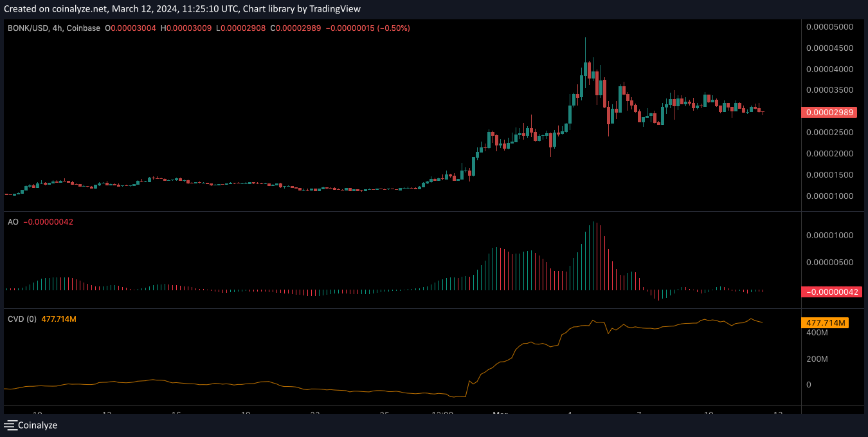Click the high price value H0.00003009
Screen dimensions: 868x437
186,28
